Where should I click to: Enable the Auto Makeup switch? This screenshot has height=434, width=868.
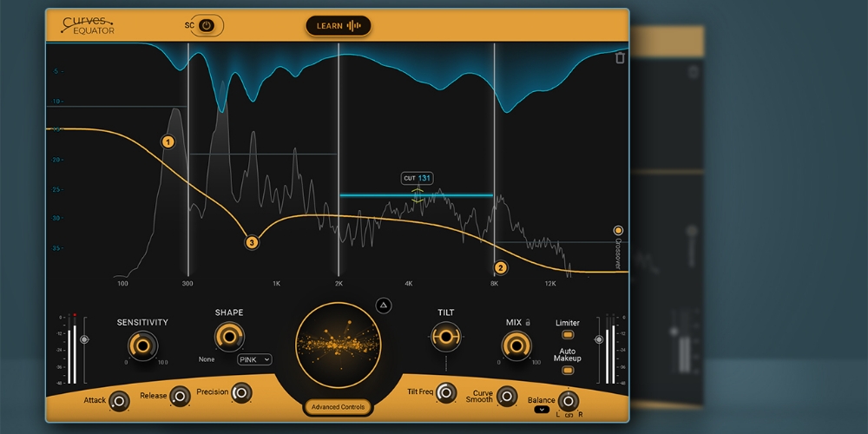coord(568,370)
